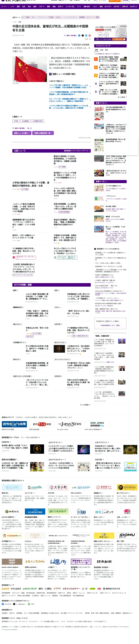Open rank 1 article in access ranking
The height and width of the screenshot is (644, 139).
point(110,59)
